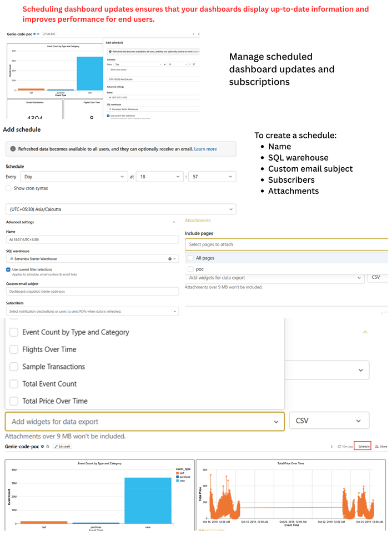The height and width of the screenshot is (555, 392).
Task: Click the Custom email subject input field
Action: click(92, 291)
